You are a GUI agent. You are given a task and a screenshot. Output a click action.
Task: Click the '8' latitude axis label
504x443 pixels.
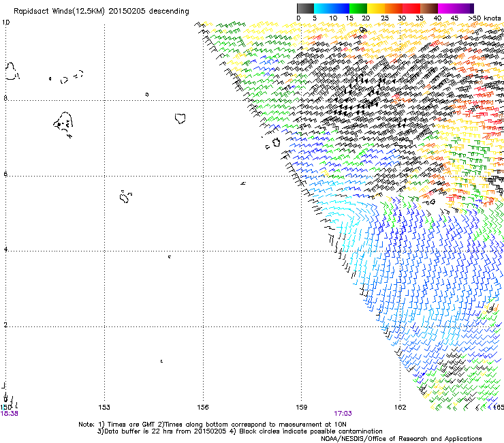(x=5, y=98)
